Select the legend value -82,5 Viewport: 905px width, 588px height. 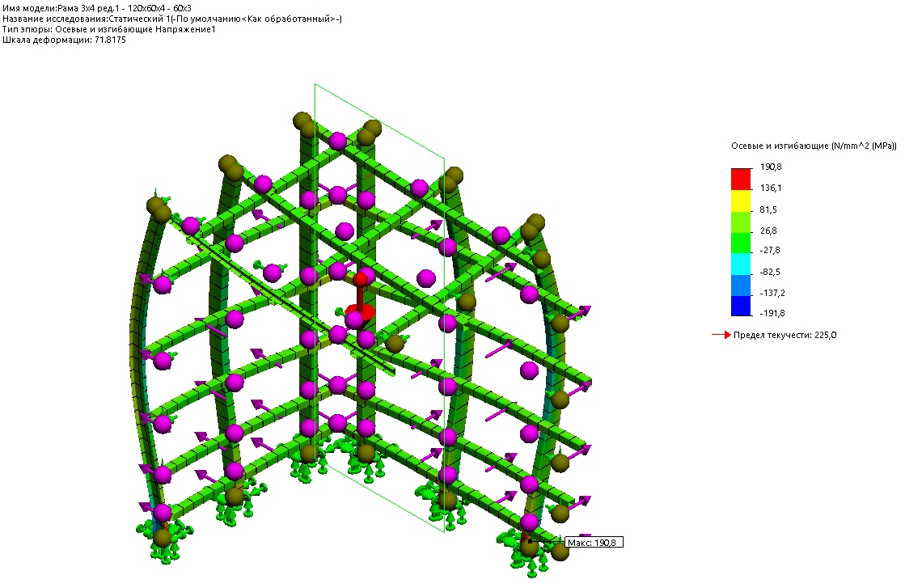coord(770,273)
